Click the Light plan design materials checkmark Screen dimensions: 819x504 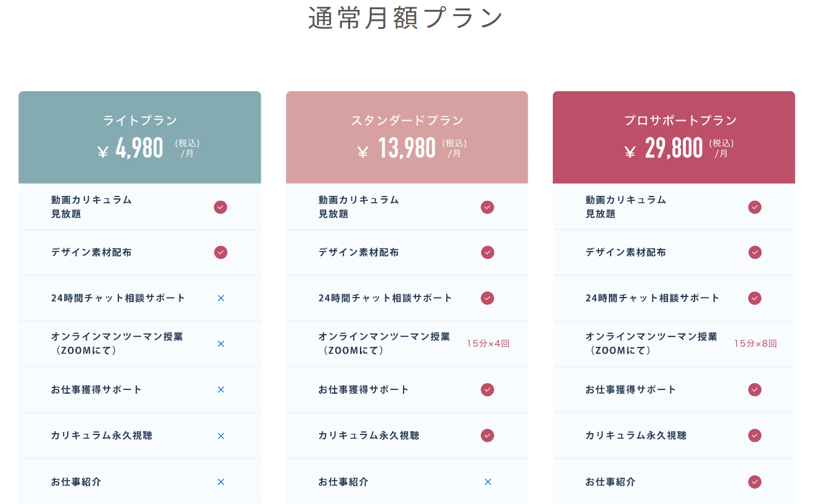221,253
